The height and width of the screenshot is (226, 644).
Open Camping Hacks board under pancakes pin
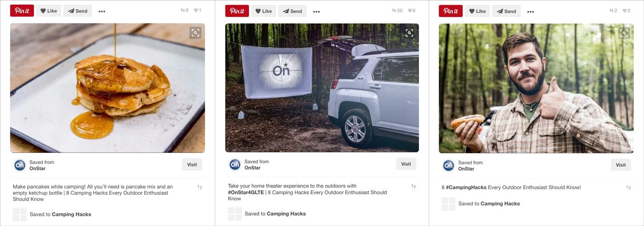(x=71, y=214)
